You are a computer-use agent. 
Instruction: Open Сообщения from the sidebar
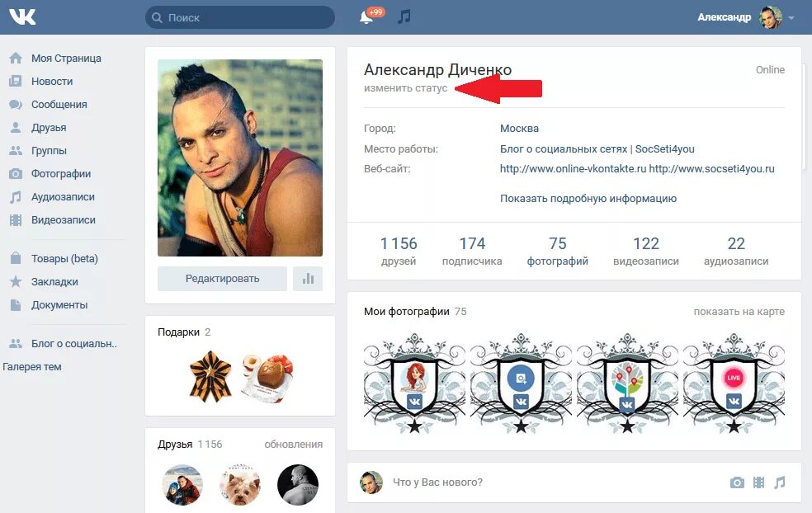(x=59, y=105)
